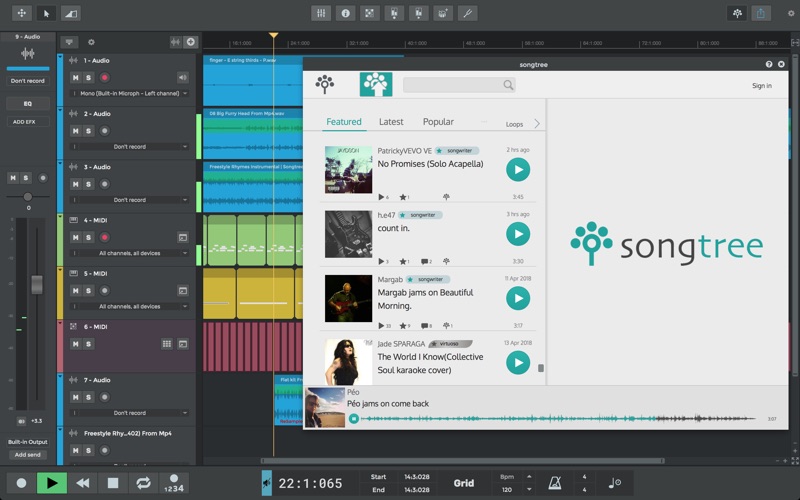Viewport: 800px width, 500px height.
Task: Open the mixer sliders icon
Action: point(321,13)
